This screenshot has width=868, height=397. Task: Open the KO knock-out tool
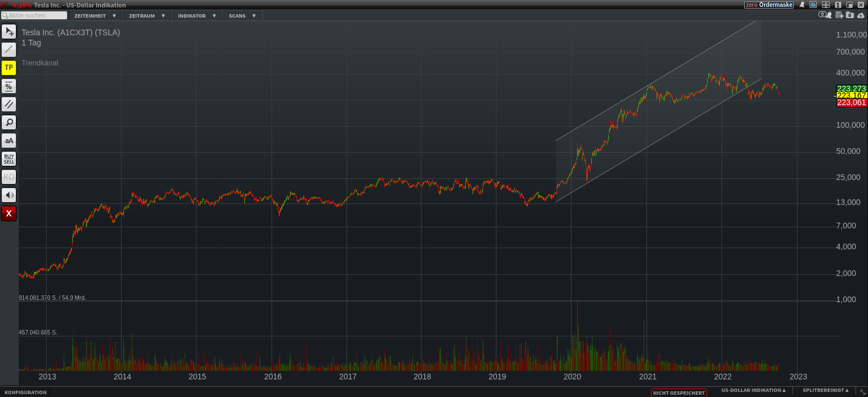9,177
